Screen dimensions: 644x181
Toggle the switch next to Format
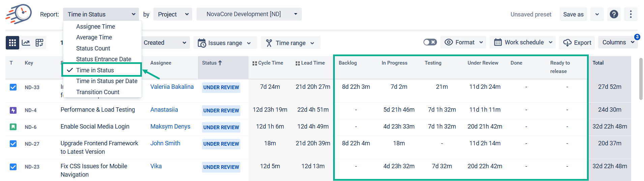[430, 42]
